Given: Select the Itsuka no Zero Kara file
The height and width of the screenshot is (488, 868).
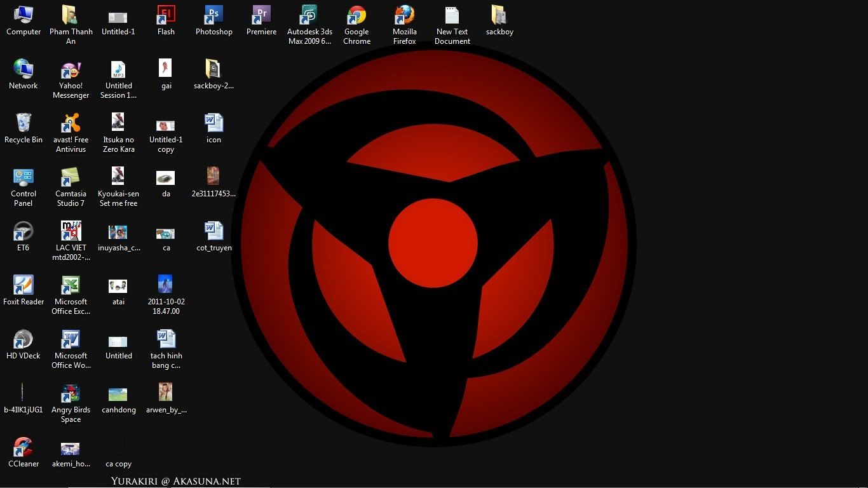Looking at the screenshot, I should 118,133.
